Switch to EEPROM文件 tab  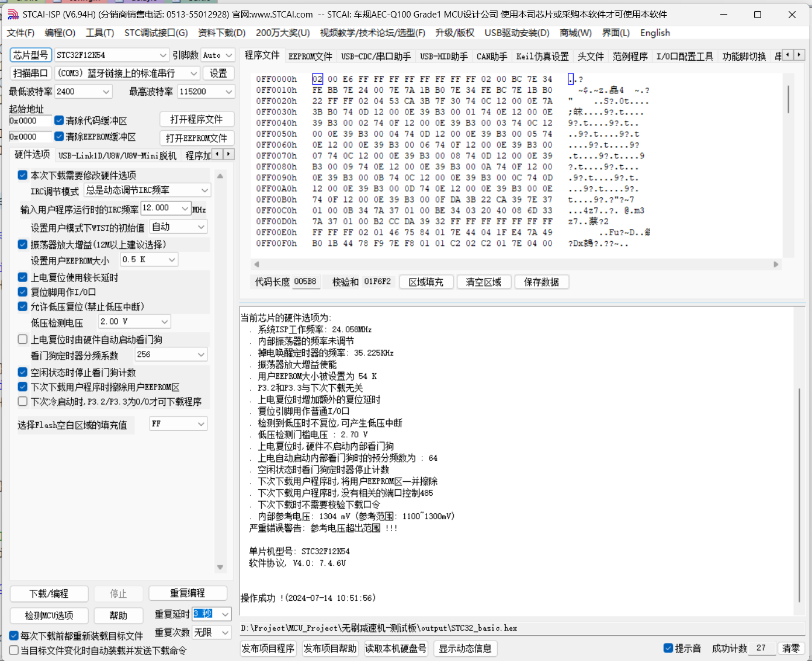pyautogui.click(x=310, y=57)
